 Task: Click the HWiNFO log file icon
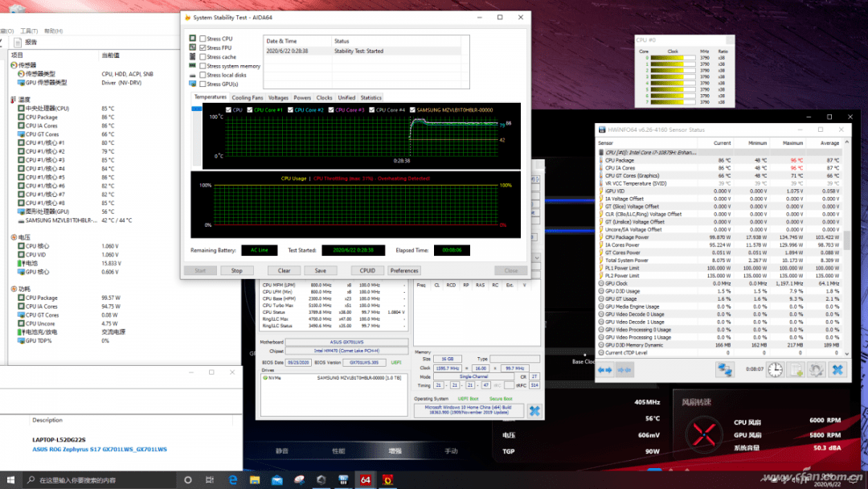point(796,369)
